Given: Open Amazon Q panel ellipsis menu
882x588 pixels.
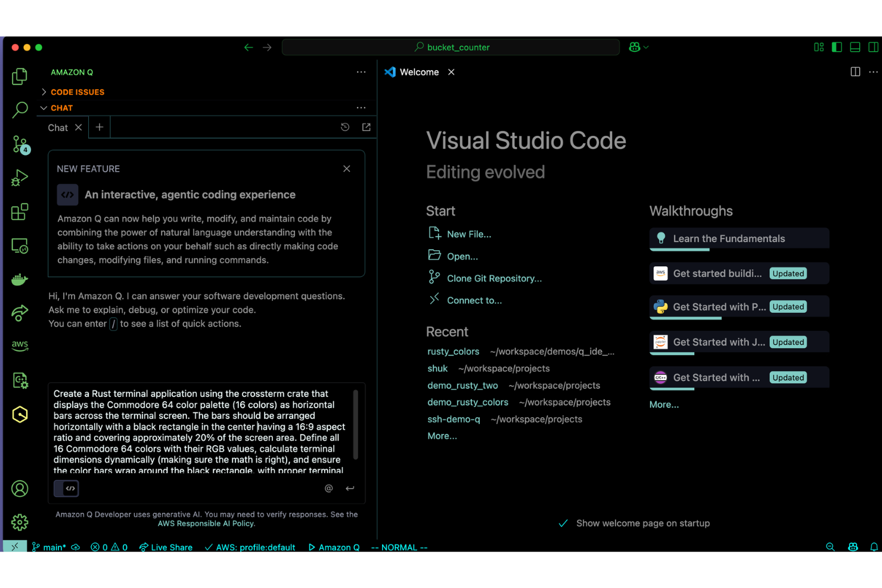Looking at the screenshot, I should pos(361,71).
